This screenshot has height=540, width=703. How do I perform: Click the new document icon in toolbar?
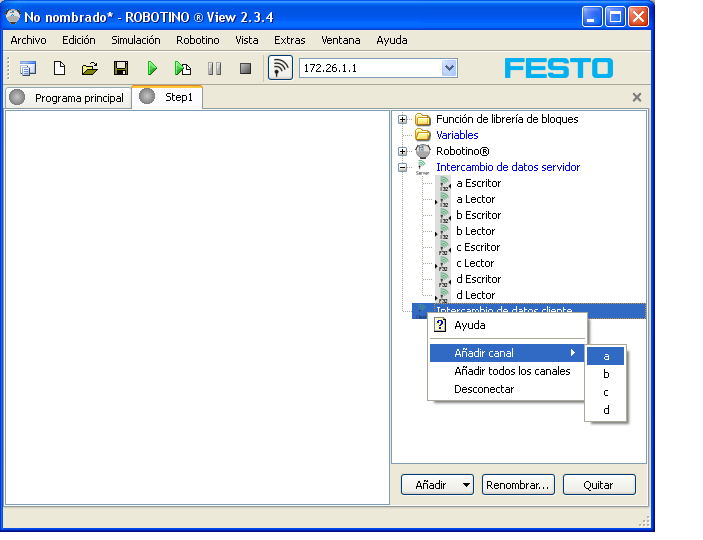[x=59, y=69]
